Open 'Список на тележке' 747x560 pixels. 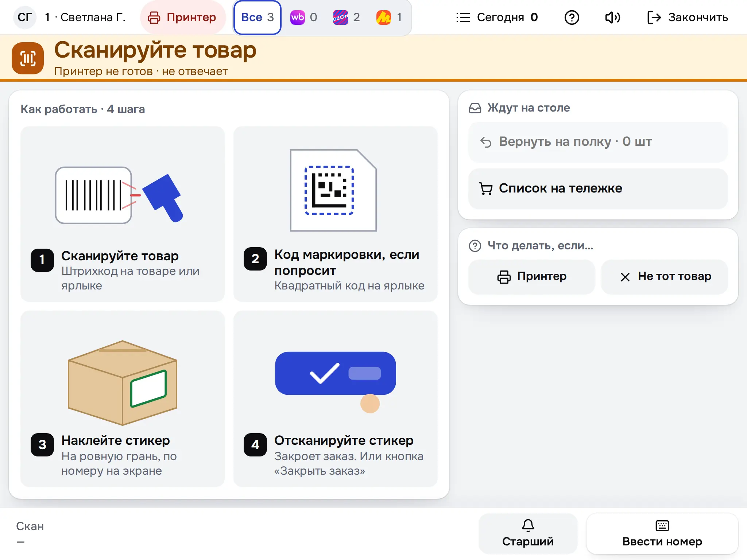[x=598, y=188]
